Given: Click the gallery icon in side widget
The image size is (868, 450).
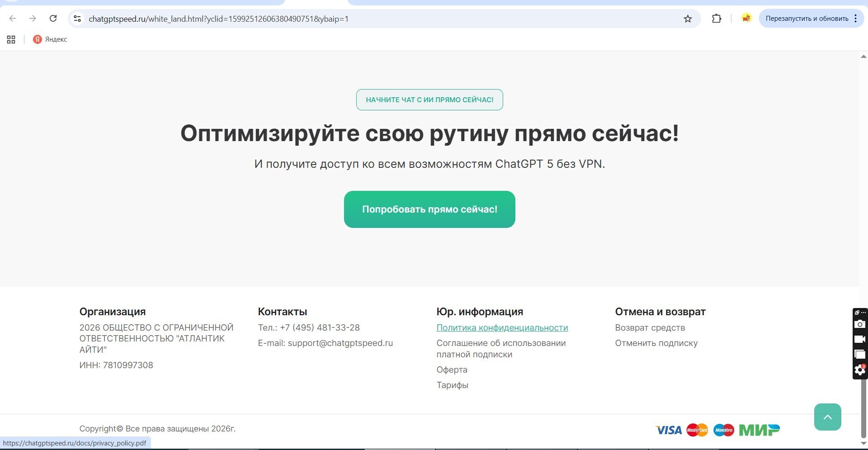Looking at the screenshot, I should [x=860, y=355].
